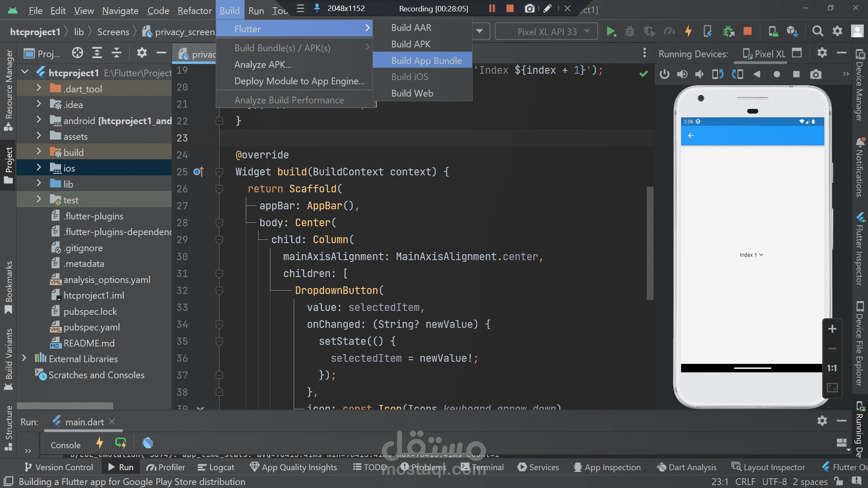This screenshot has height=488, width=868.
Task: Open the Profiler tool window button
Action: pos(166,467)
